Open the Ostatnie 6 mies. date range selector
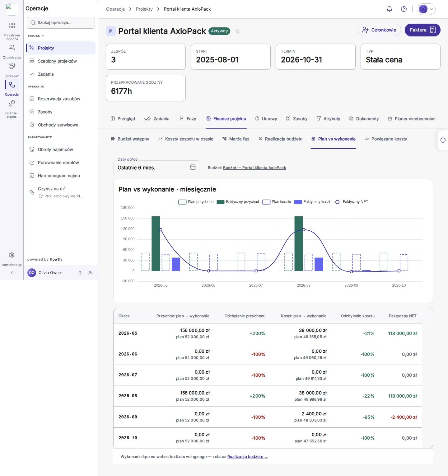 coord(157,168)
